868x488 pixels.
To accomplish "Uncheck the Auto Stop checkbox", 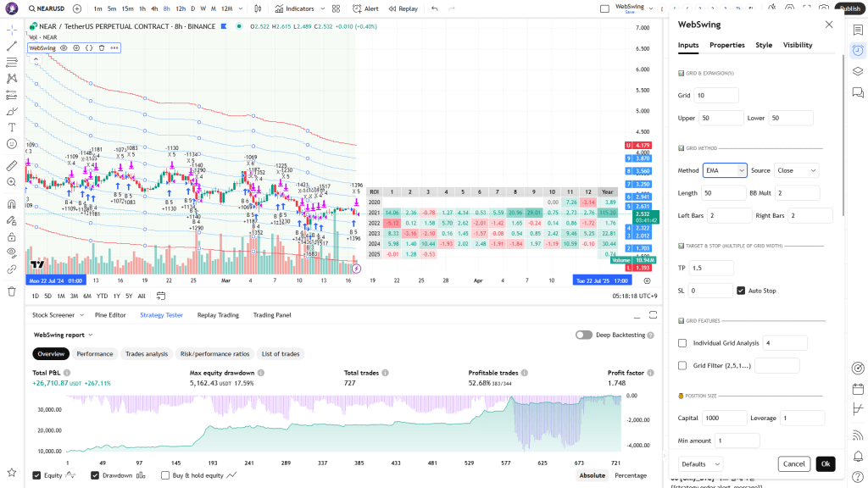I will pyautogui.click(x=741, y=291).
